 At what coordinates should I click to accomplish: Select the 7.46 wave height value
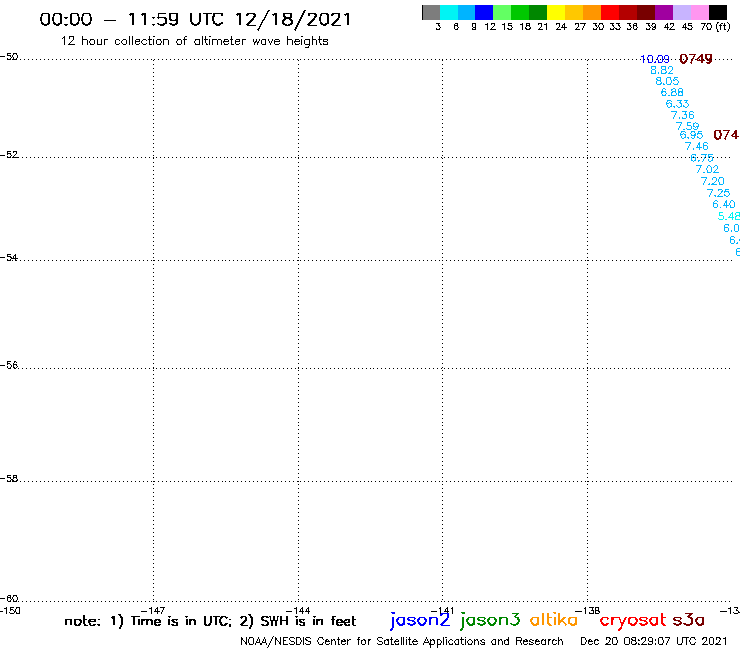tap(697, 146)
